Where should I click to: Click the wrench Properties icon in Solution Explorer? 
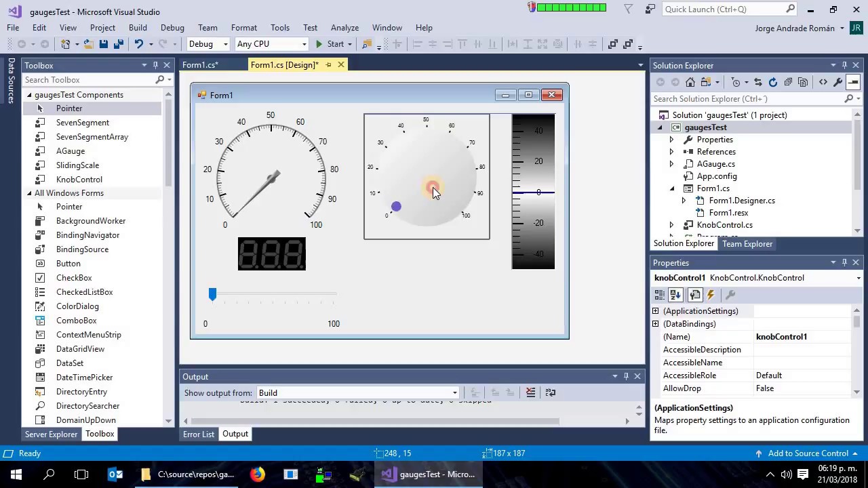coord(838,82)
